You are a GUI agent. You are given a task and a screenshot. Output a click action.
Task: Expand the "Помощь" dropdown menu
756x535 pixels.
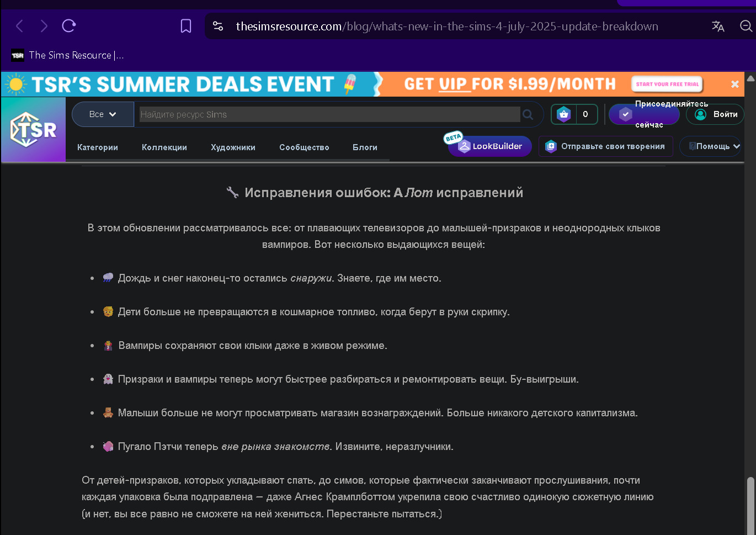click(x=711, y=146)
